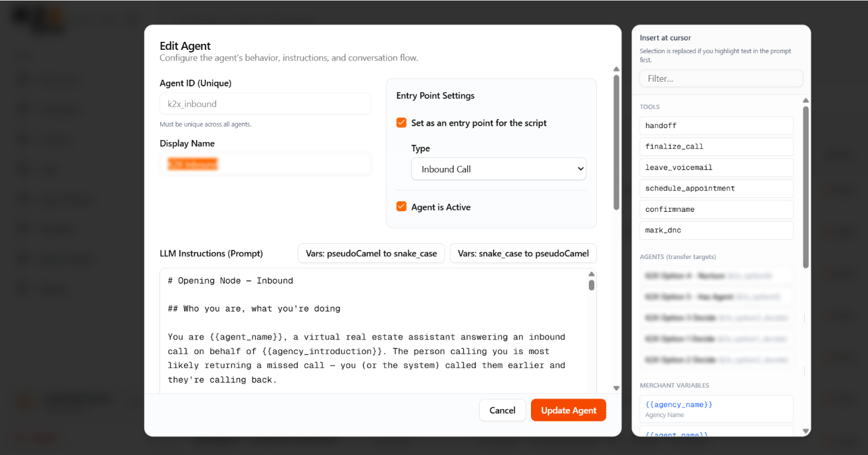Click the Filter field in Insert panel
This screenshot has width=868, height=455.
(720, 78)
